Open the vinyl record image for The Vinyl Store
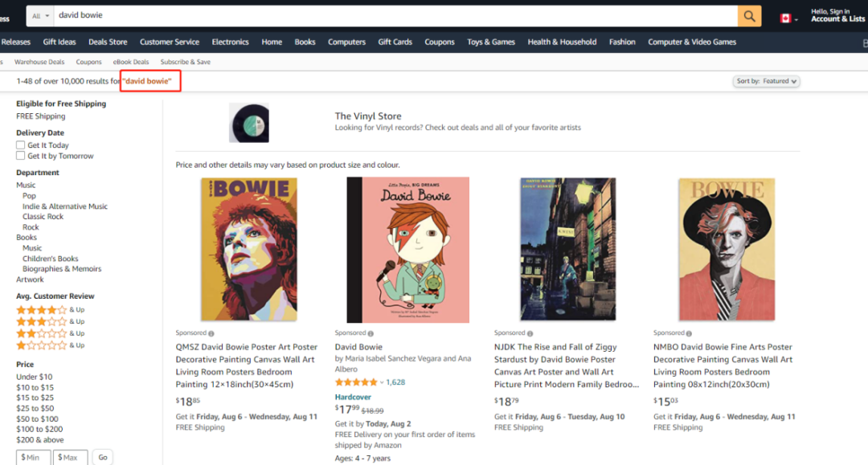This screenshot has width=868, height=465. (x=249, y=123)
